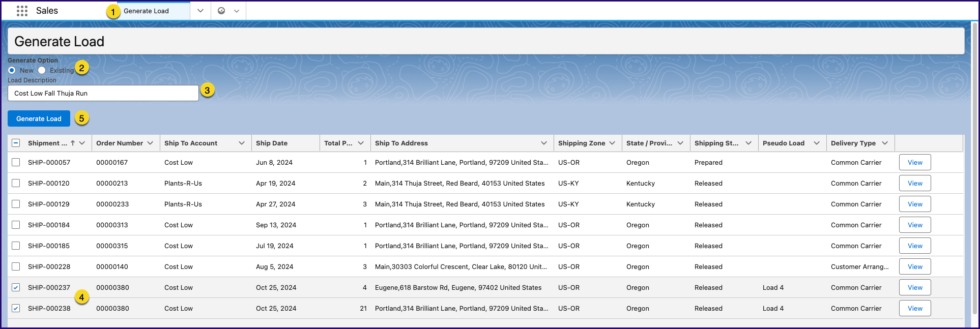This screenshot has height=329, width=980.
Task: Uncheck the SHIP-000237 row
Action: (x=16, y=288)
